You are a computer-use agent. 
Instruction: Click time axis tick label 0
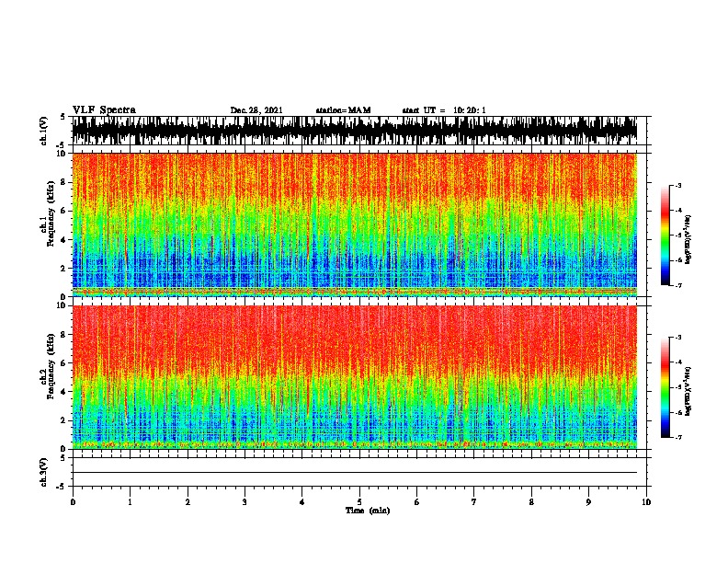pyautogui.click(x=73, y=502)
